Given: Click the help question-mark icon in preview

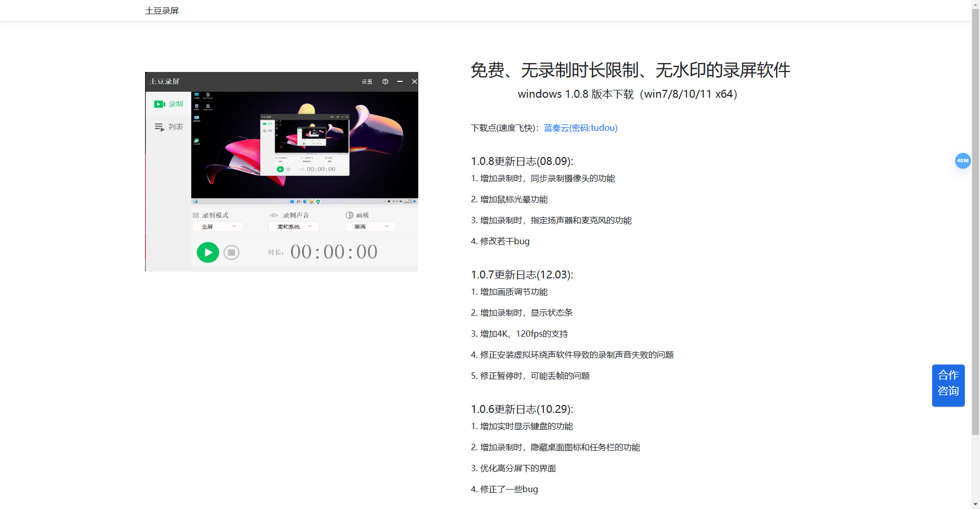Looking at the screenshot, I should [x=385, y=81].
